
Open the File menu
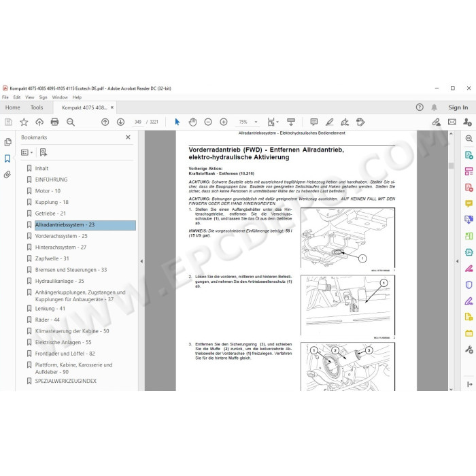tap(5, 97)
